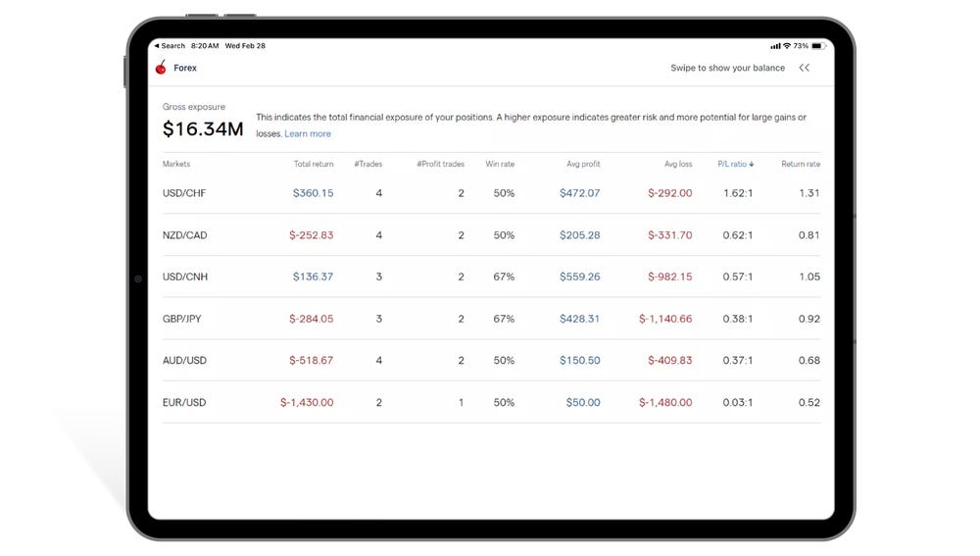Select total return $-1,430.00
This screenshot has width=980, height=556.
pos(307,402)
